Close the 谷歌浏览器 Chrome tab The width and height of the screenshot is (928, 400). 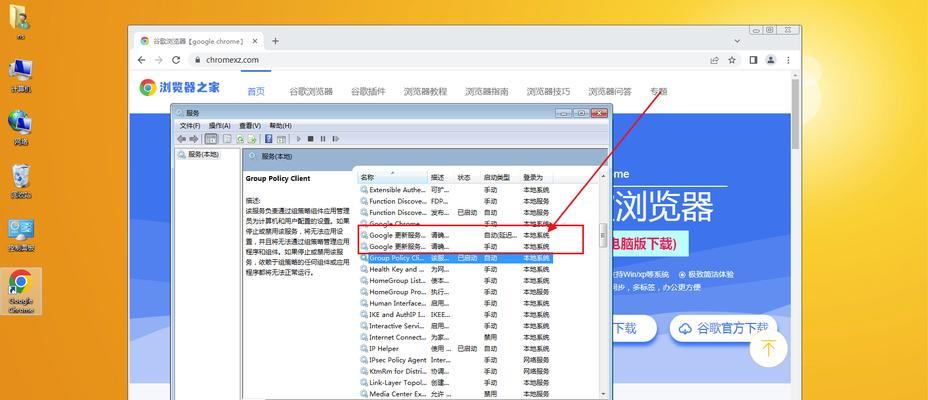pyautogui.click(x=255, y=41)
